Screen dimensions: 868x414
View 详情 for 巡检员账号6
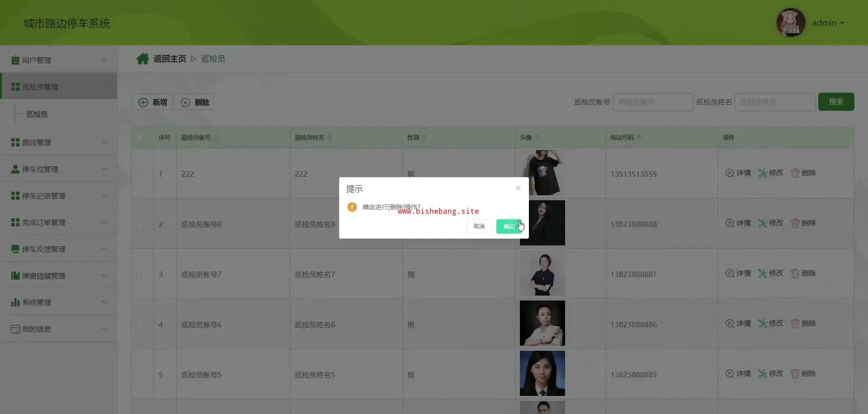coord(738,324)
